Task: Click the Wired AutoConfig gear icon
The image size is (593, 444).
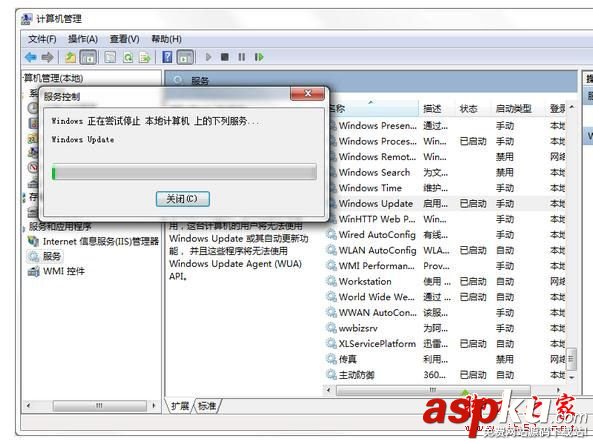Action: tap(332, 234)
